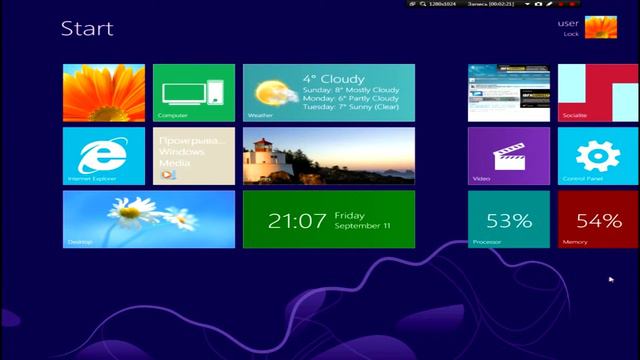Click the Monday: 6° Partly Cloudy line
This screenshot has width=640, height=360.
click(x=351, y=98)
